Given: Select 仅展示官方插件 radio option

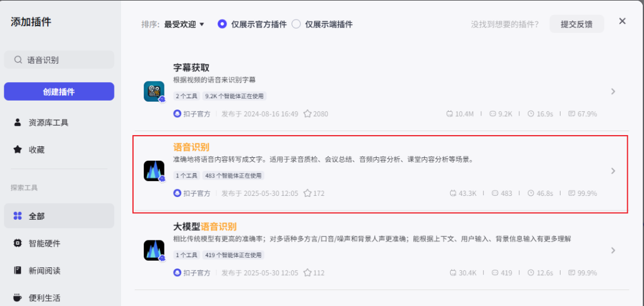Looking at the screenshot, I should tap(222, 24).
